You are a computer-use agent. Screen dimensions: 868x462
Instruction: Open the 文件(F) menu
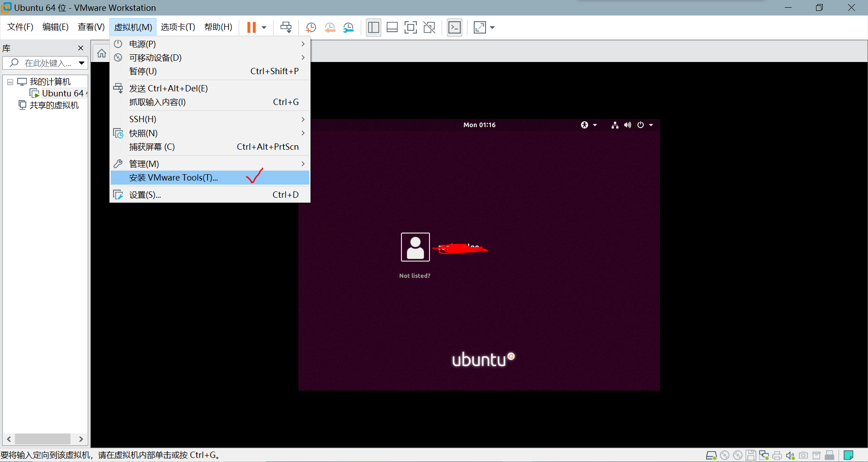coord(20,27)
